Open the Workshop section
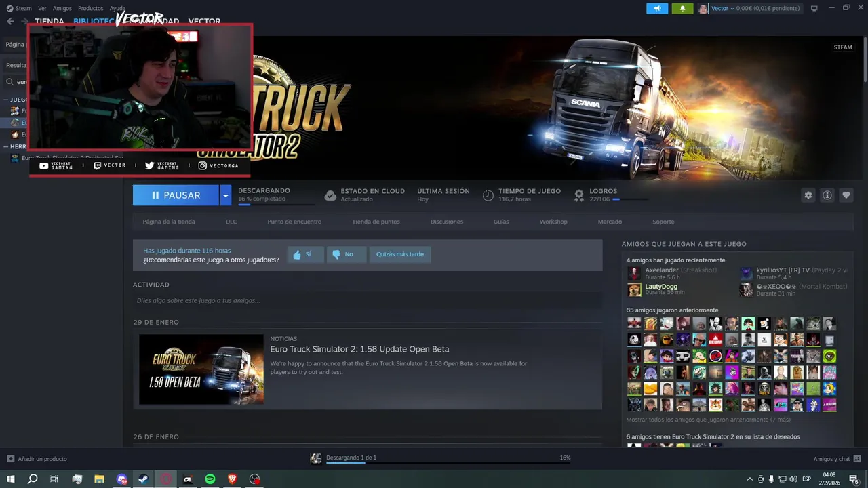The height and width of the screenshot is (488, 868). (x=553, y=222)
